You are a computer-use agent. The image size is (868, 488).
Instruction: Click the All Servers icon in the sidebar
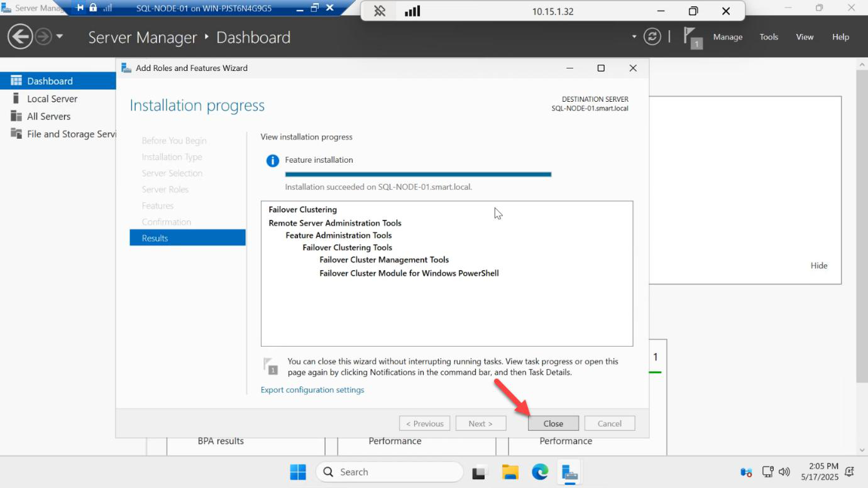[x=16, y=116]
